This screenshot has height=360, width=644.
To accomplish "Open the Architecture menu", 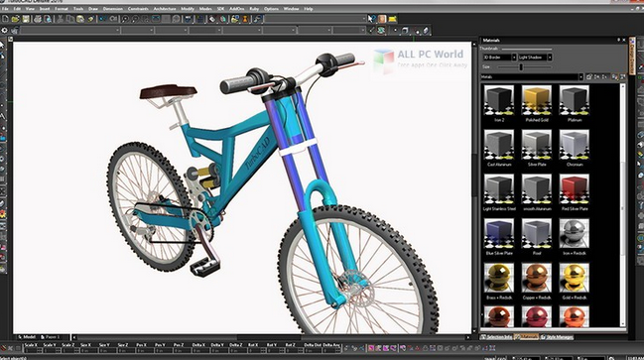I will click(x=165, y=9).
